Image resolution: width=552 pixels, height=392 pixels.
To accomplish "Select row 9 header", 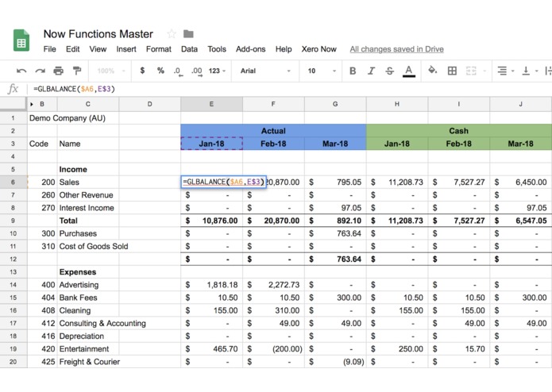I will pos(13,221).
